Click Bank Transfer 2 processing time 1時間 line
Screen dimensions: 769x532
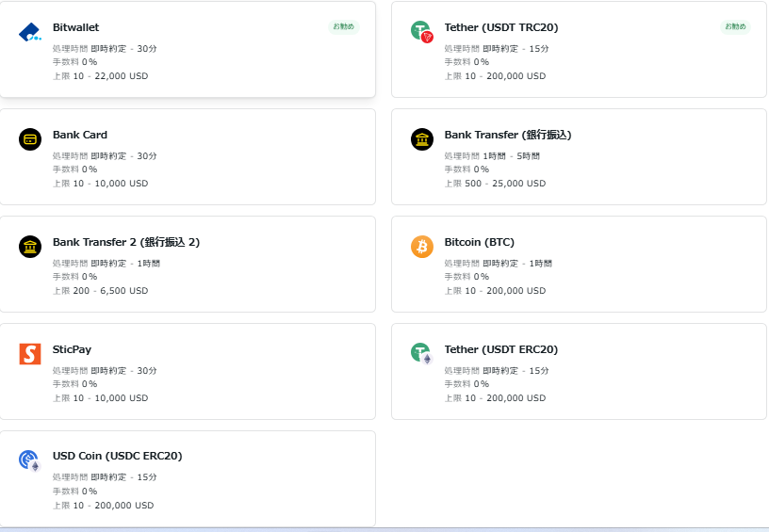(x=106, y=263)
